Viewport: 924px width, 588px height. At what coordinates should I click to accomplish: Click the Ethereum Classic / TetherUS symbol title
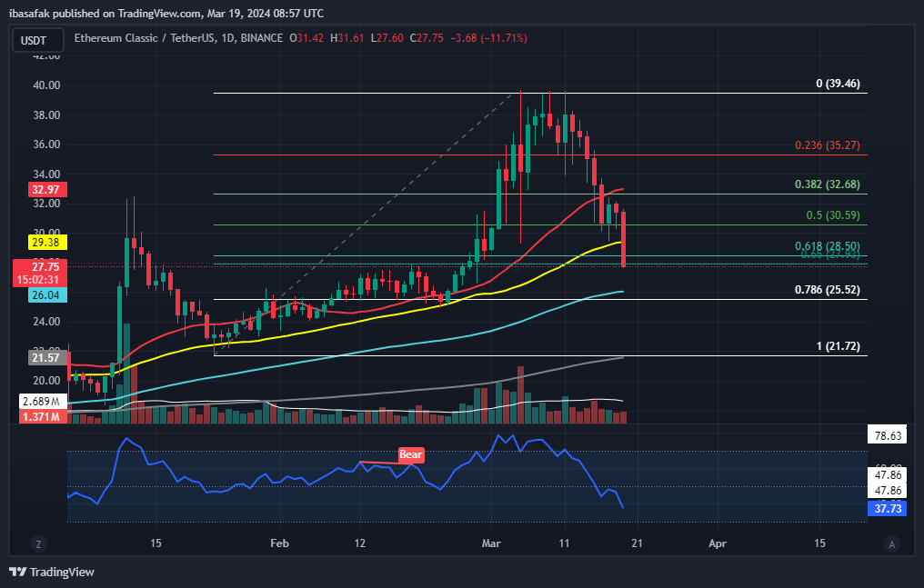(x=145, y=38)
